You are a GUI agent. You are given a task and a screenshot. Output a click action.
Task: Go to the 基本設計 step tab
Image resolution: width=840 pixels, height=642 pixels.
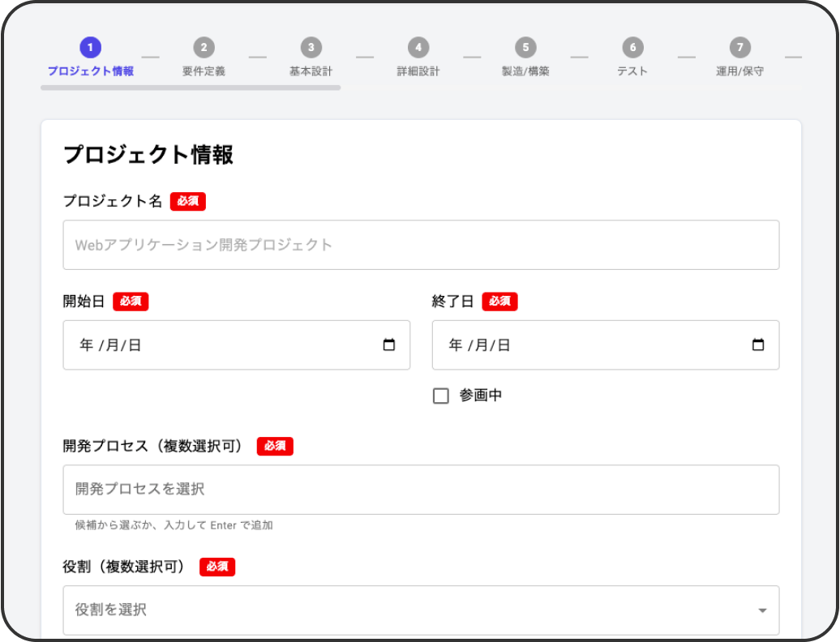311,71
